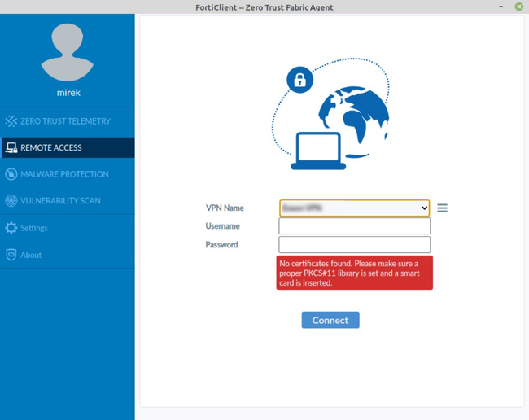This screenshot has height=420, width=529.
Task: Select the REMOTE ACCESS menu item
Action: pyautogui.click(x=68, y=147)
